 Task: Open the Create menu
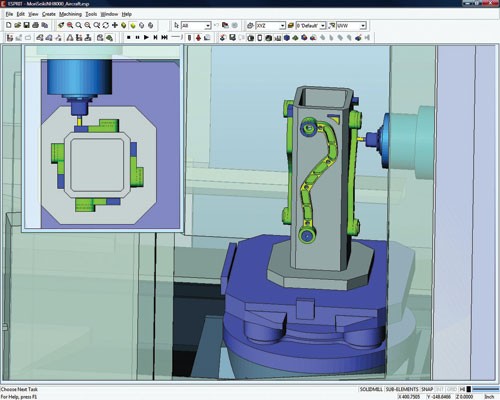coord(49,14)
